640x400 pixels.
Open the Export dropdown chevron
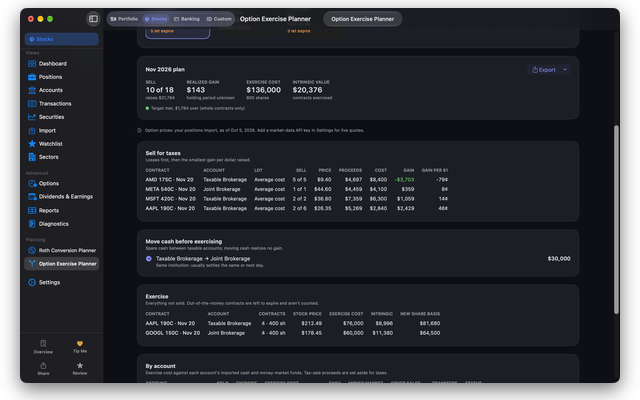coord(565,69)
